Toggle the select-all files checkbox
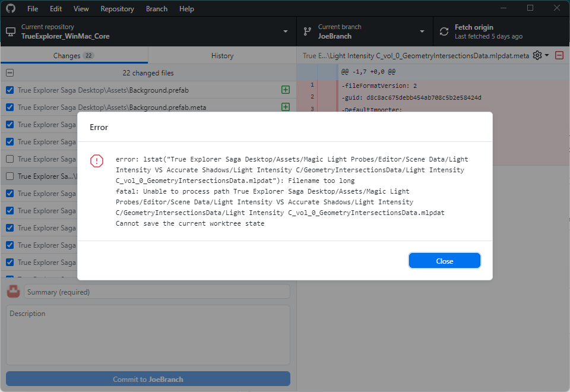 click(x=9, y=72)
